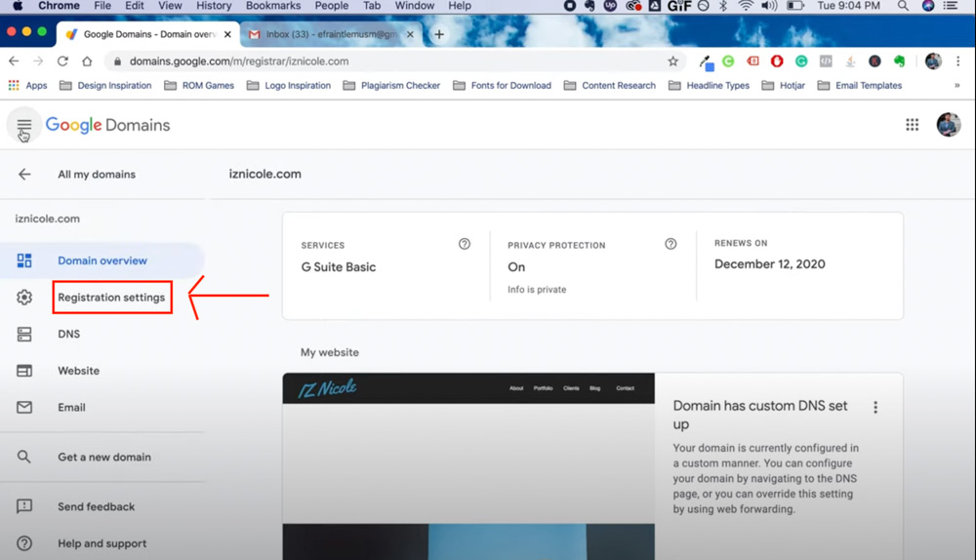Image resolution: width=976 pixels, height=560 pixels.
Task: Click the December 12, 2020 renewal date
Action: tap(770, 263)
